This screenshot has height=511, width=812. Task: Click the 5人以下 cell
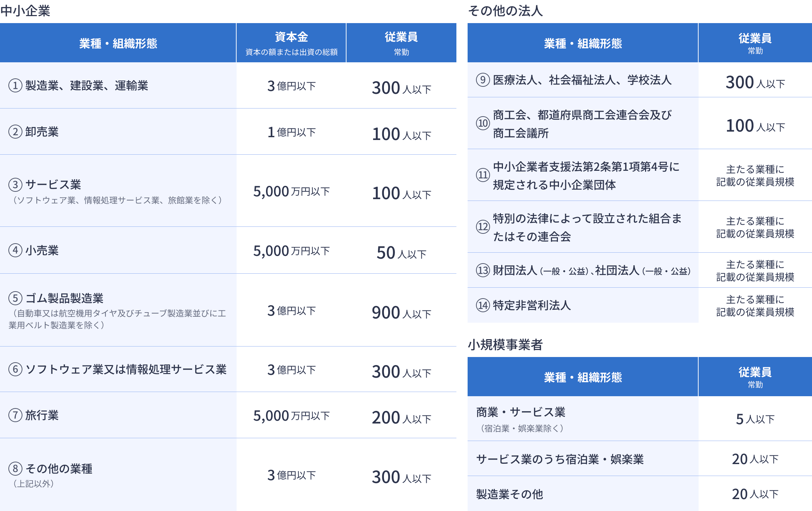click(755, 419)
